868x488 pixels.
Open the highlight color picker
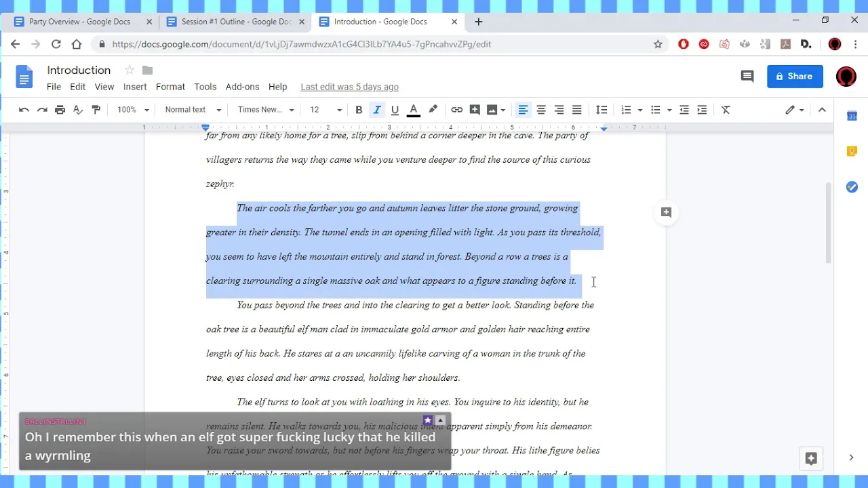pyautogui.click(x=433, y=110)
